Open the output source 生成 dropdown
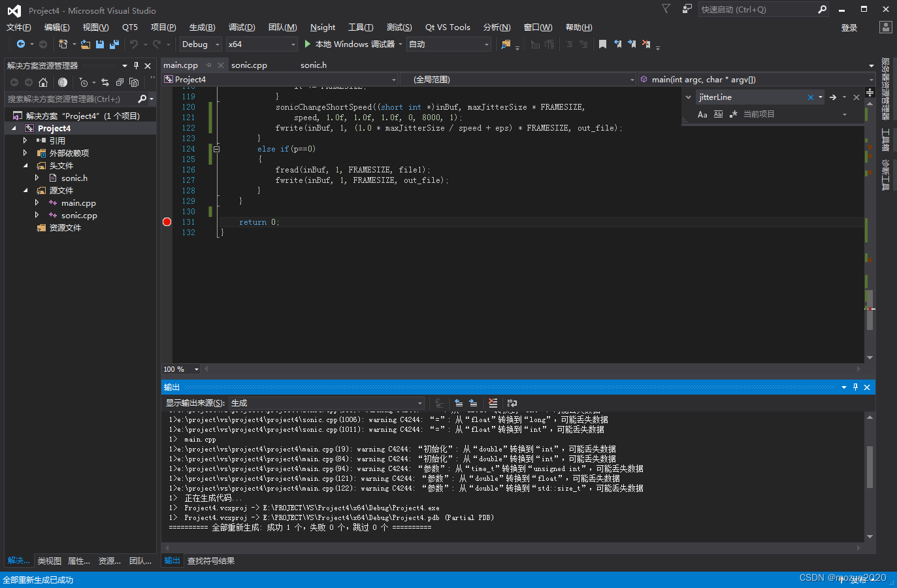The image size is (897, 588). (327, 403)
